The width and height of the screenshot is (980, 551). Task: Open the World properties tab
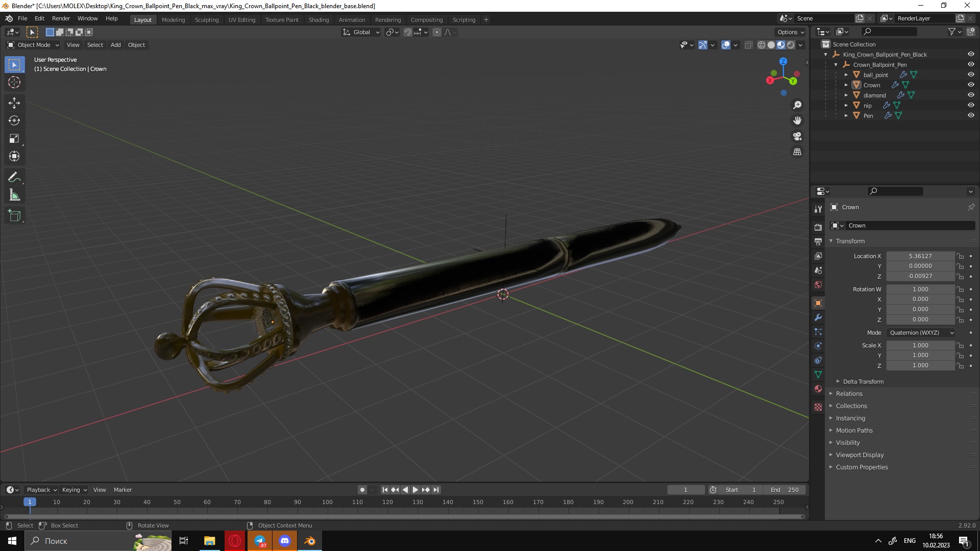818,285
